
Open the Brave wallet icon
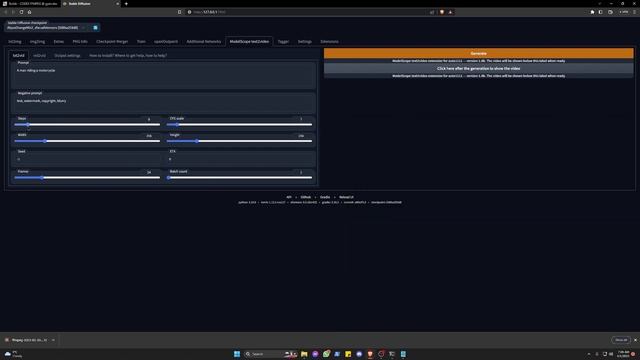click(610, 12)
